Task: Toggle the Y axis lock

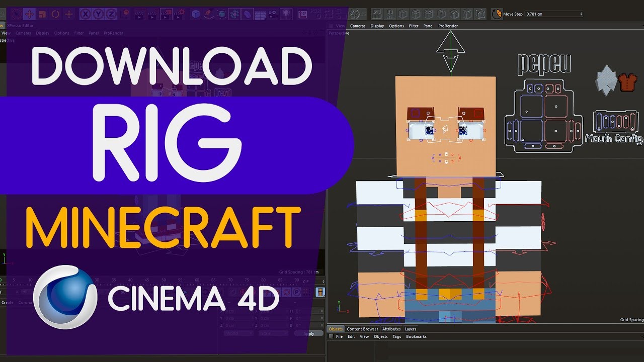Action: pyautogui.click(x=98, y=14)
